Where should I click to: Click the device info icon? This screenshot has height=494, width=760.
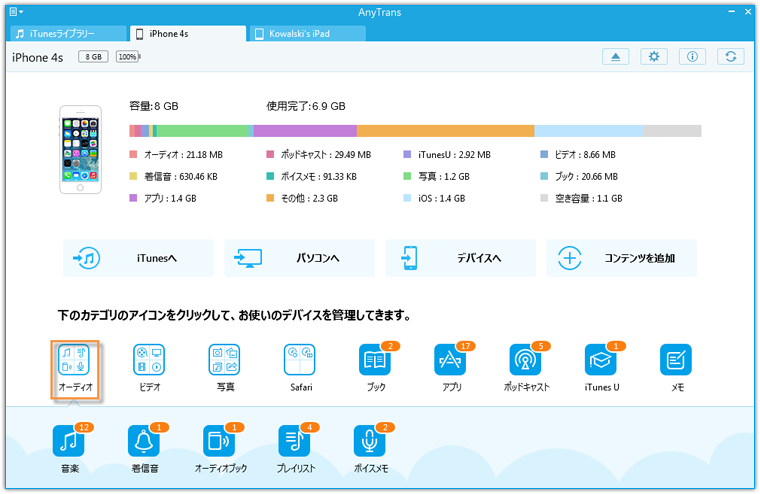[692, 57]
